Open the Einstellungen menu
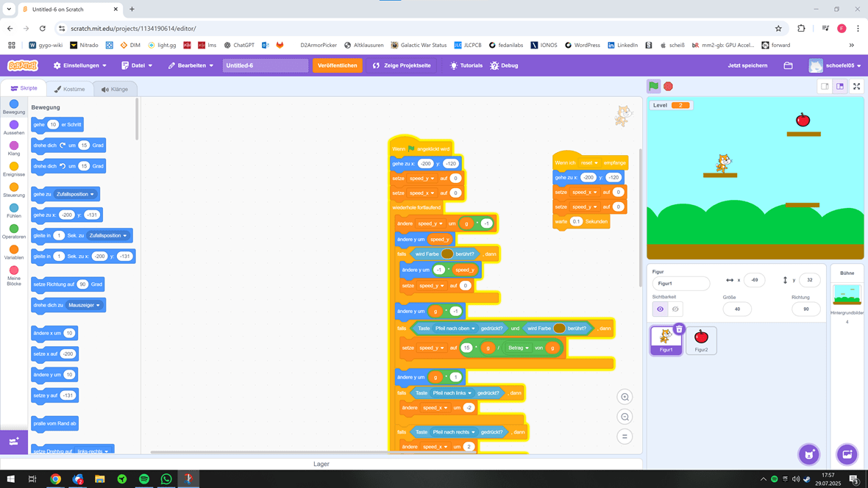 pos(79,65)
